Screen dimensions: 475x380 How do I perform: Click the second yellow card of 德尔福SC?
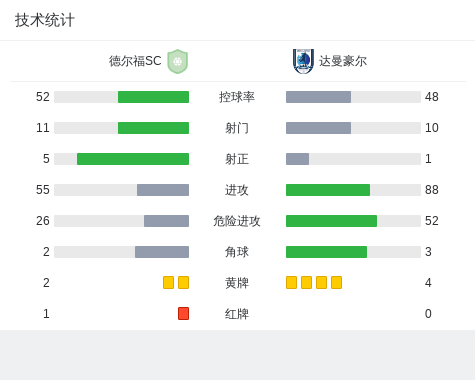(183, 282)
